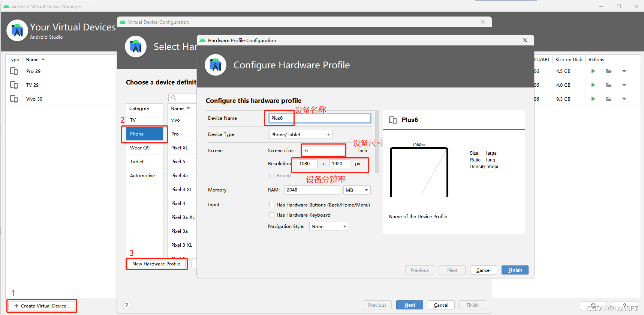
Task: Click the RAM value field 2048
Action: 312,190
